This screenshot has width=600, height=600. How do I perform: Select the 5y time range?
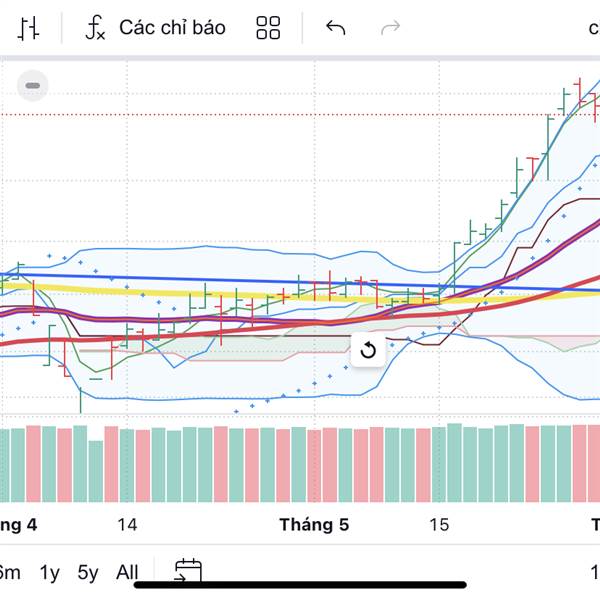pos(88,573)
